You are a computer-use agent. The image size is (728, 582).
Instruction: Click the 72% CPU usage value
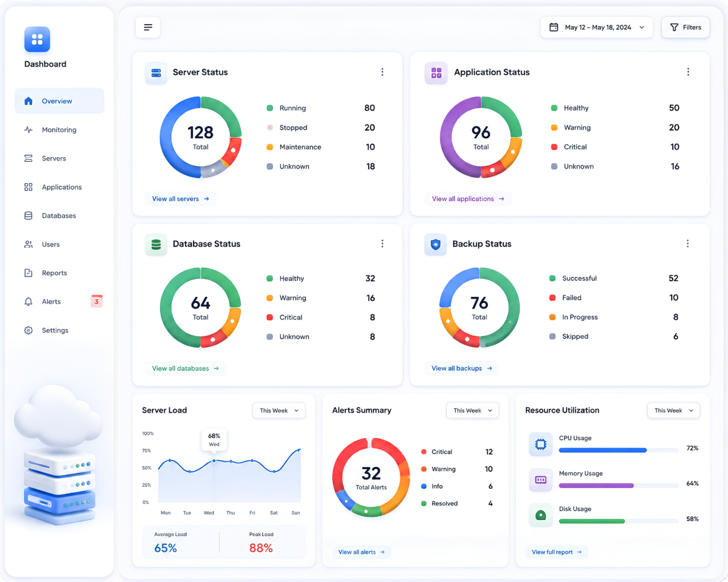(x=693, y=448)
